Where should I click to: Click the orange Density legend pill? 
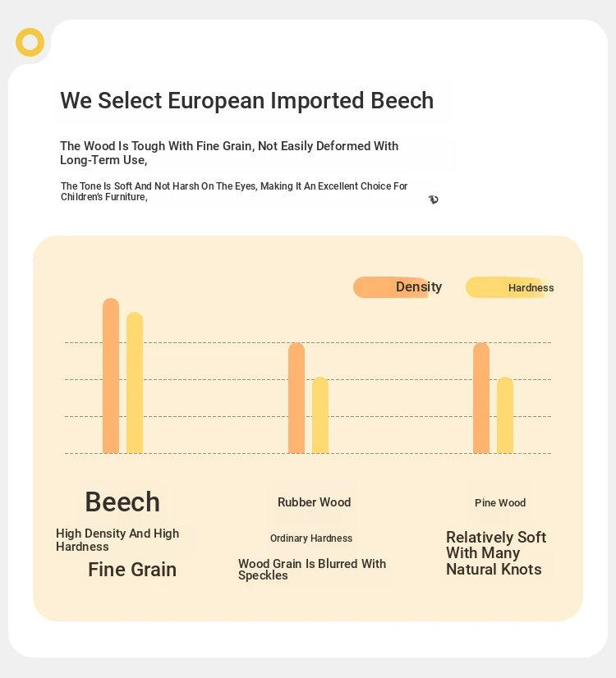[x=391, y=287]
